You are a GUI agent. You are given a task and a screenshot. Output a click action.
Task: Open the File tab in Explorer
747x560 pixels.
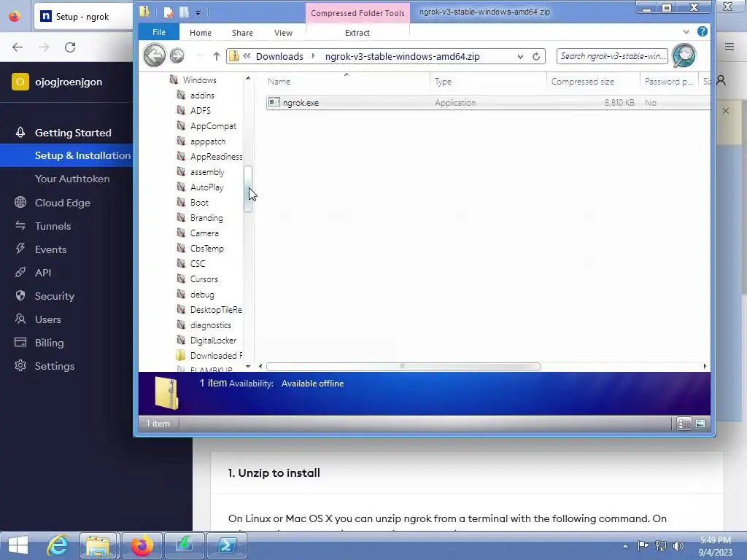pos(158,32)
